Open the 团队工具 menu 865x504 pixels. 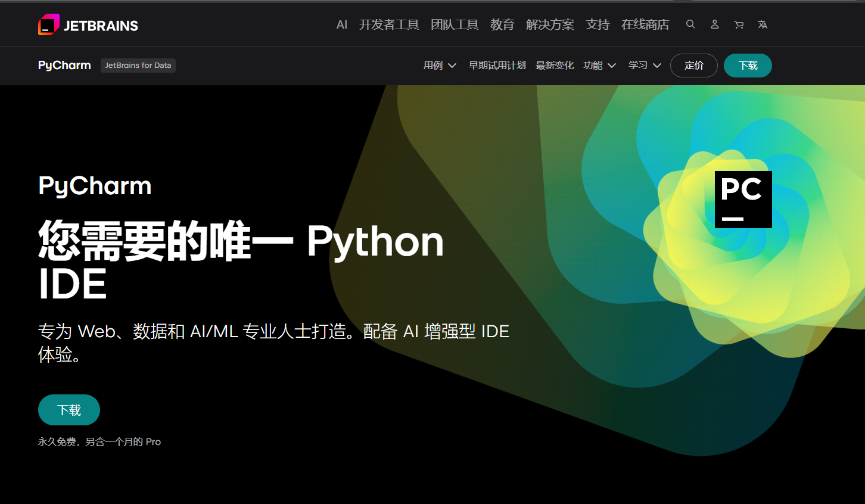click(x=455, y=24)
